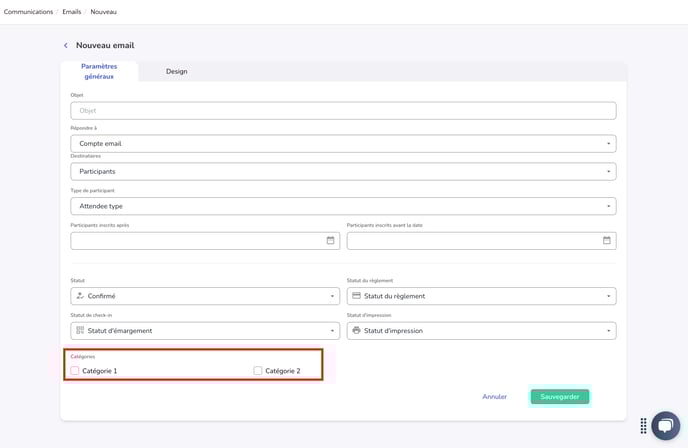Viewport: 688px width, 448px height.
Task: Expand the Compte email dropdown
Action: pyautogui.click(x=343, y=143)
